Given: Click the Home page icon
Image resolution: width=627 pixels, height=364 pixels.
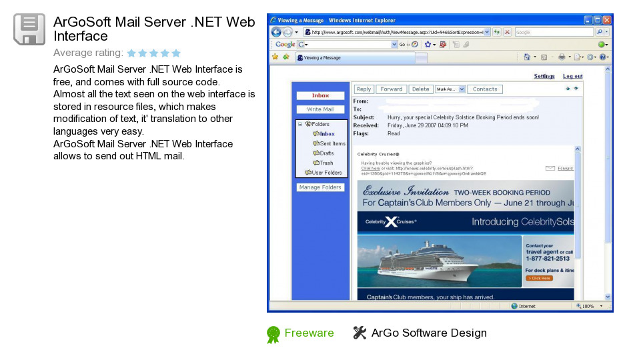Looking at the screenshot, I should pos(527,57).
